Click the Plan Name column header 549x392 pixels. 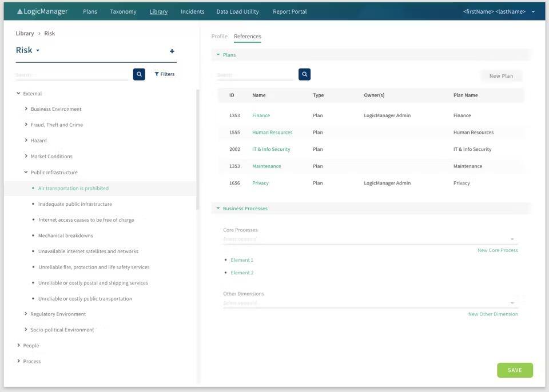(466, 95)
